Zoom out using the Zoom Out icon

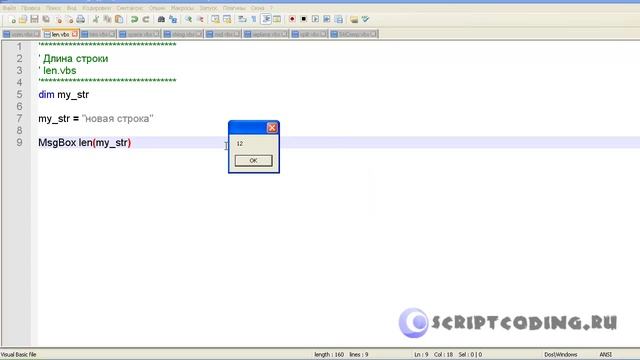pos(200,19)
